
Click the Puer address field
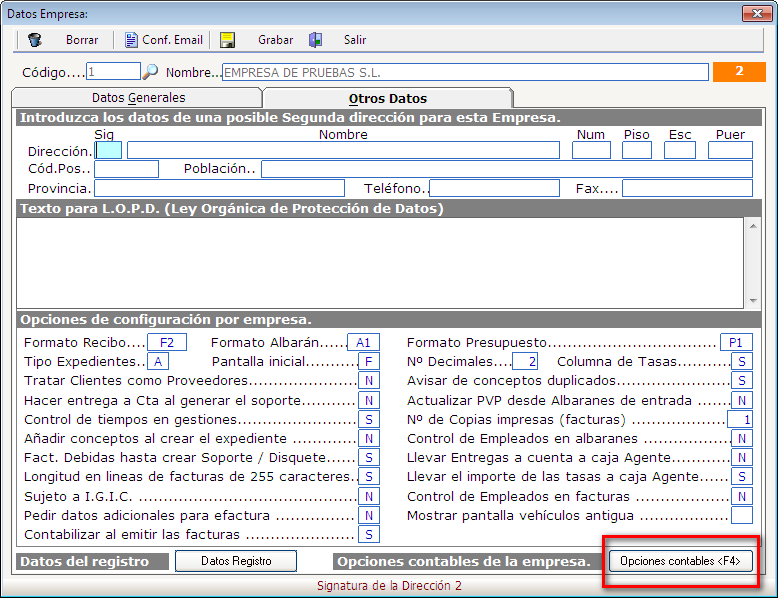point(730,150)
